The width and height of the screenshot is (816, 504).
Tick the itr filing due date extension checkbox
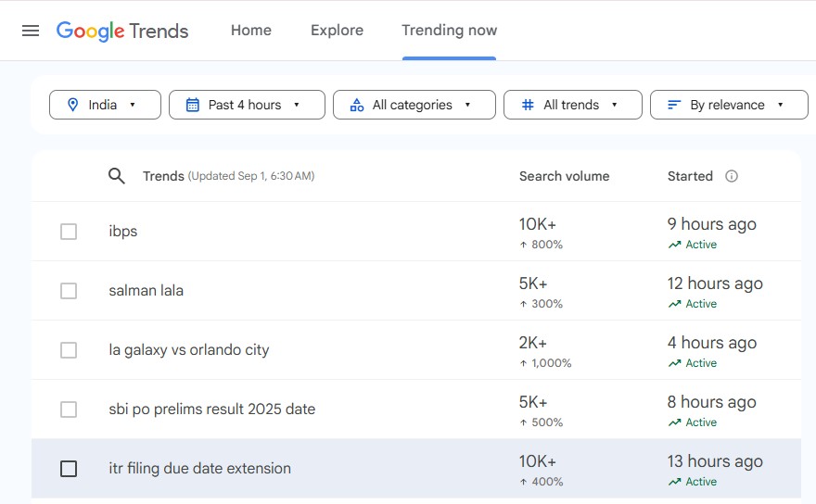69,469
